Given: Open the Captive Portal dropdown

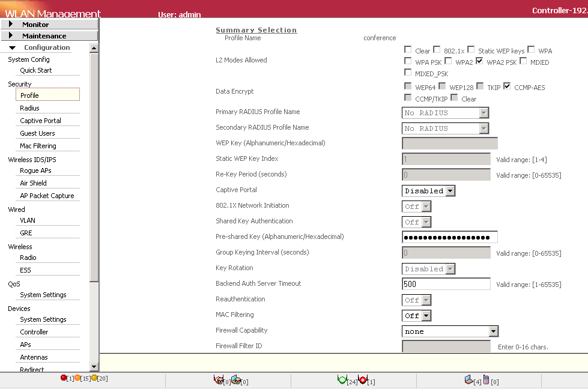Looking at the screenshot, I should (x=429, y=191).
